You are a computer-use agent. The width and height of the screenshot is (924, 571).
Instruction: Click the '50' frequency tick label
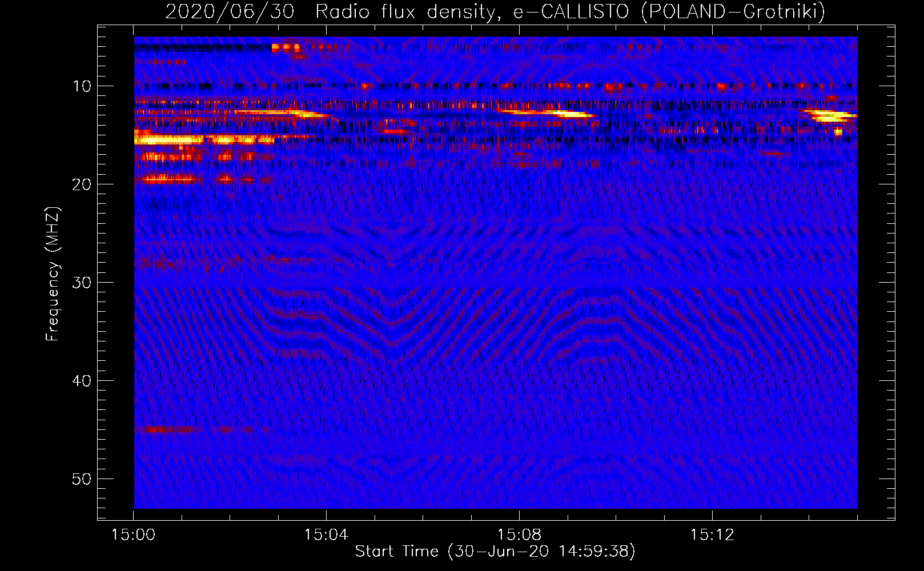82,479
